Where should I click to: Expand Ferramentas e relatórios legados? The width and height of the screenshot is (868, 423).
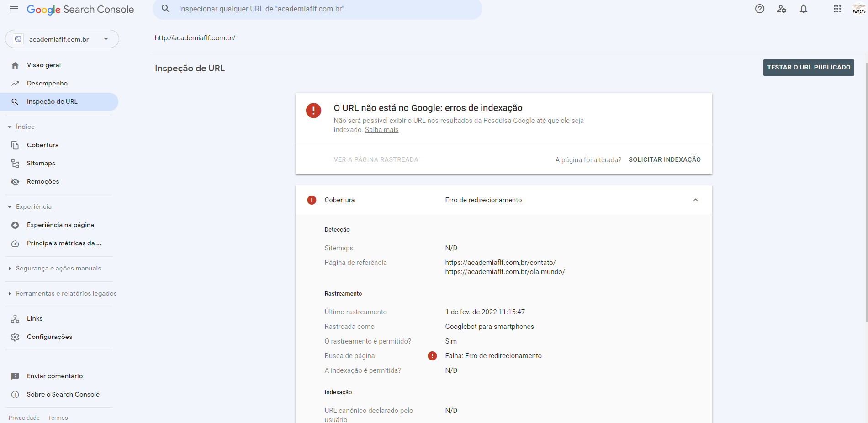(10, 294)
